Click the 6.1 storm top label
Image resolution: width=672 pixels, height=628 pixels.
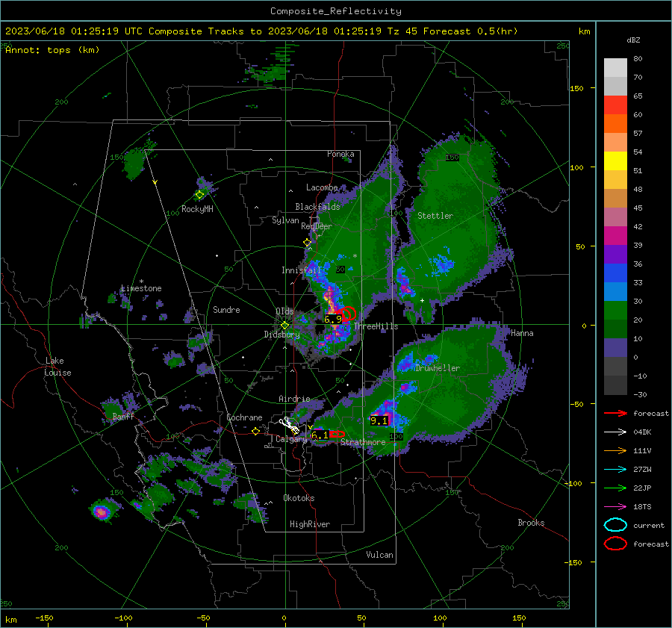pos(320,435)
